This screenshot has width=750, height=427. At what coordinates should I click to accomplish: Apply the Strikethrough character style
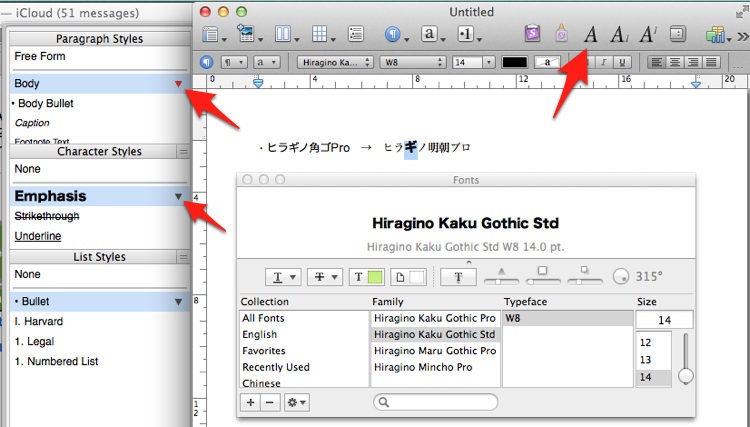pos(49,216)
